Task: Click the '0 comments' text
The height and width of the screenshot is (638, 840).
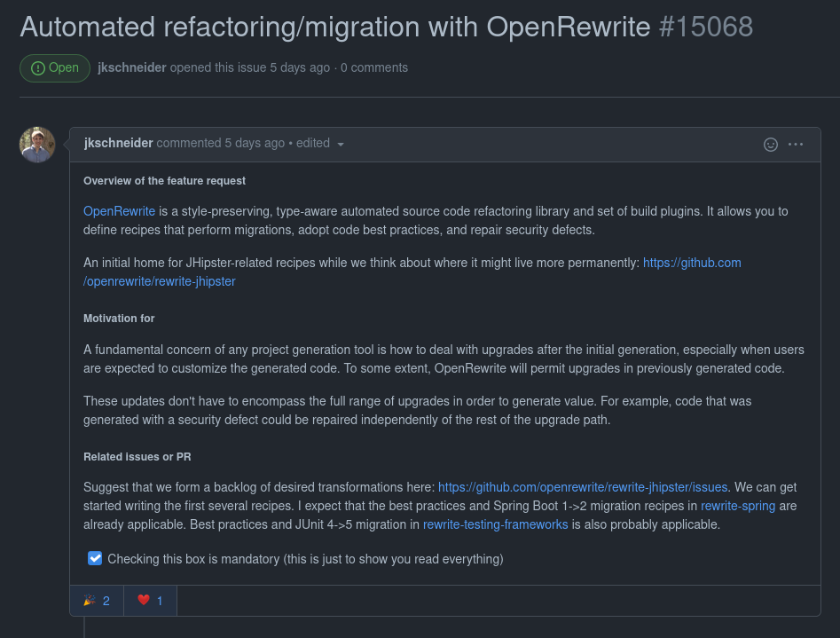Action: pos(374,67)
